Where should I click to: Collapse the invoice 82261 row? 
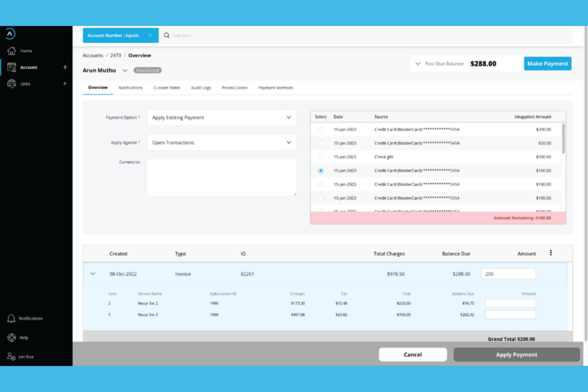coord(93,274)
